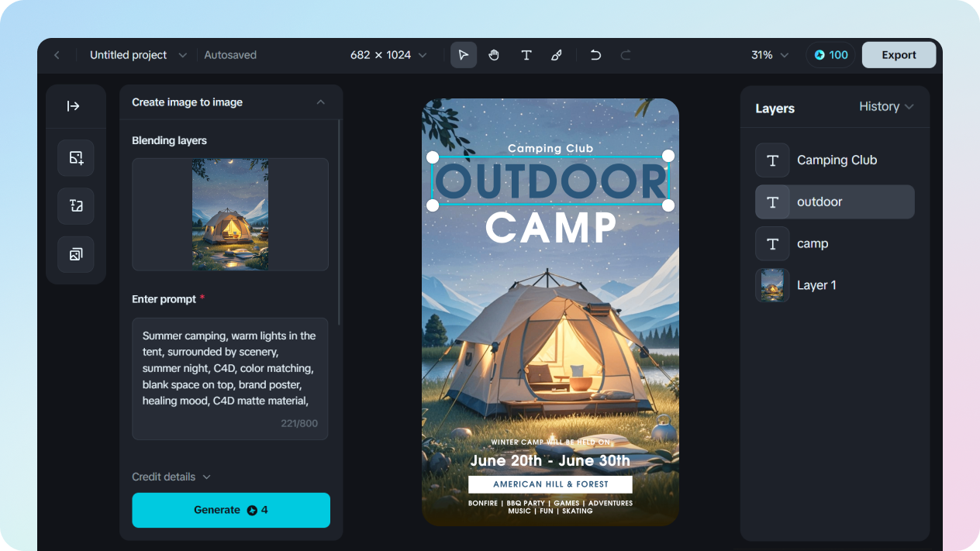980x551 pixels.
Task: Select the Camping Club layer row
Action: coord(835,160)
